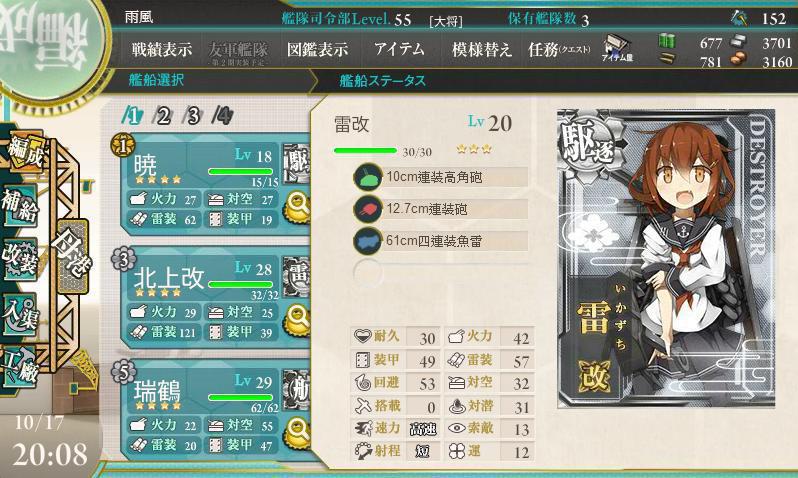
Task: Click the 雷改 destroyer card image
Action: click(666, 259)
